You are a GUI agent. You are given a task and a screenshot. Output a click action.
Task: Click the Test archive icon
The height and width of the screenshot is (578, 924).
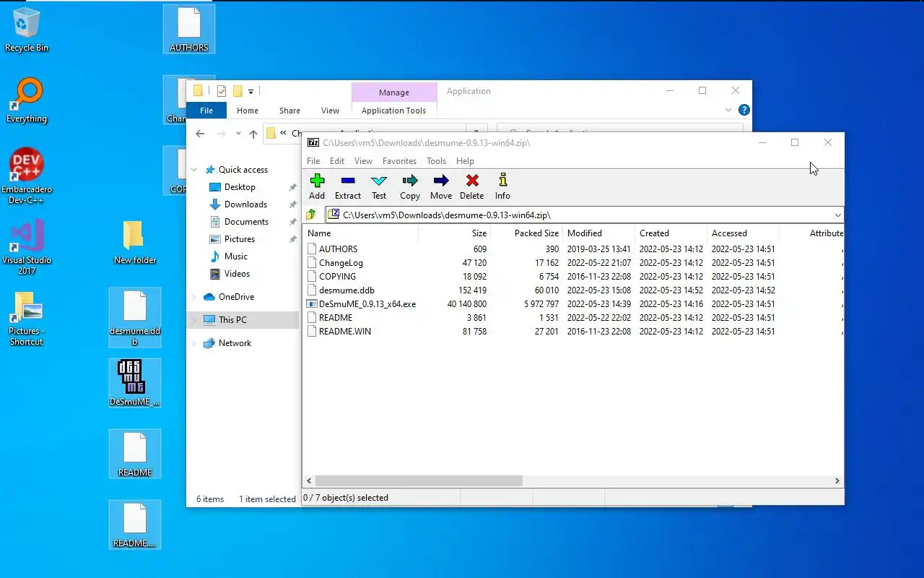[x=379, y=186]
